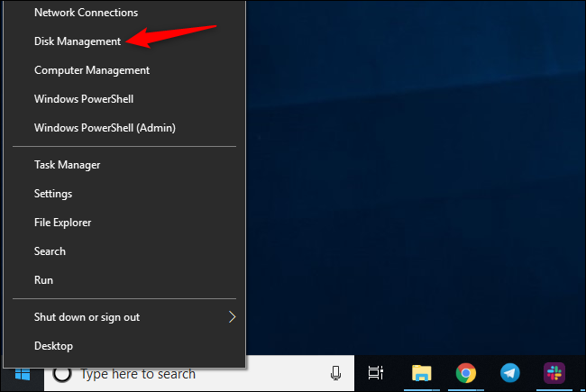Open Task View from the taskbar
586x392 pixels.
click(376, 373)
